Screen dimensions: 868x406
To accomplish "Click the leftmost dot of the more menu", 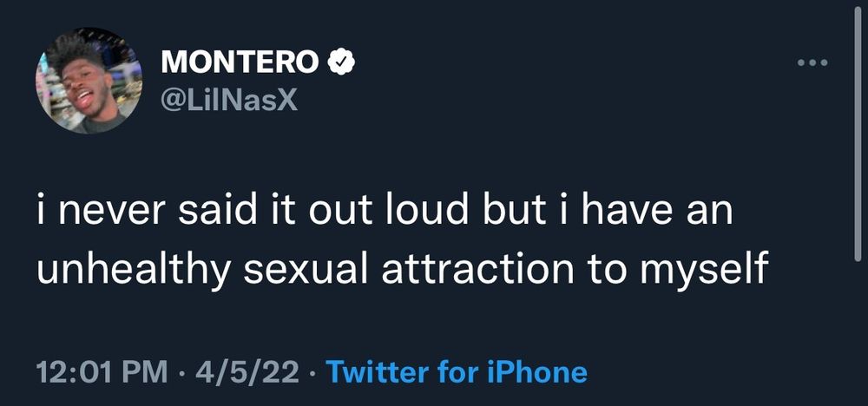I will click(x=802, y=62).
